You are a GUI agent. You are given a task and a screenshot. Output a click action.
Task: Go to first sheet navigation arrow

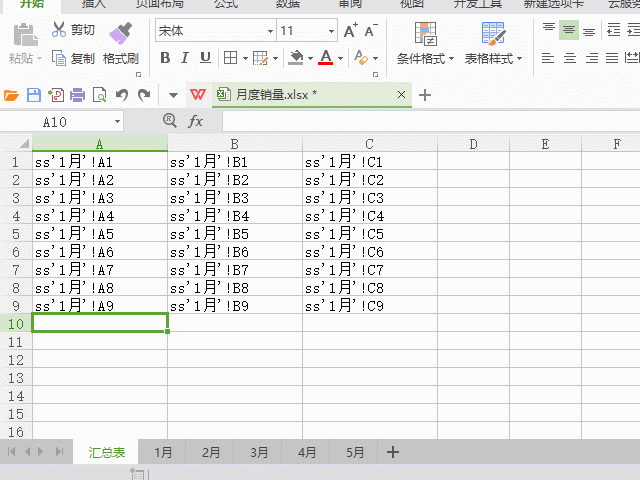coord(11,451)
